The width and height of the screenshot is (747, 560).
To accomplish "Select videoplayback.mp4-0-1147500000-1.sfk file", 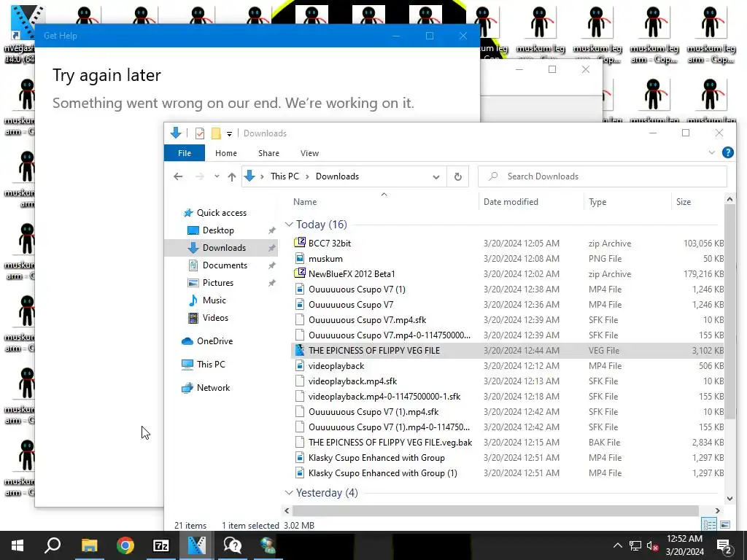I will tap(384, 396).
